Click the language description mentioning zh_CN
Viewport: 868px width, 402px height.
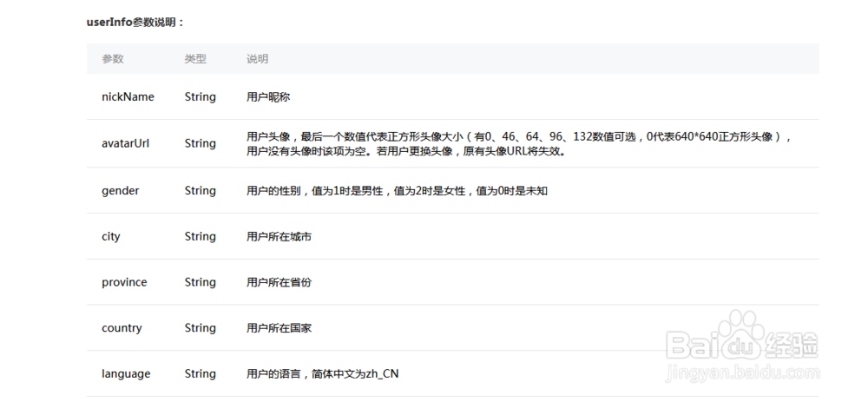click(x=322, y=373)
